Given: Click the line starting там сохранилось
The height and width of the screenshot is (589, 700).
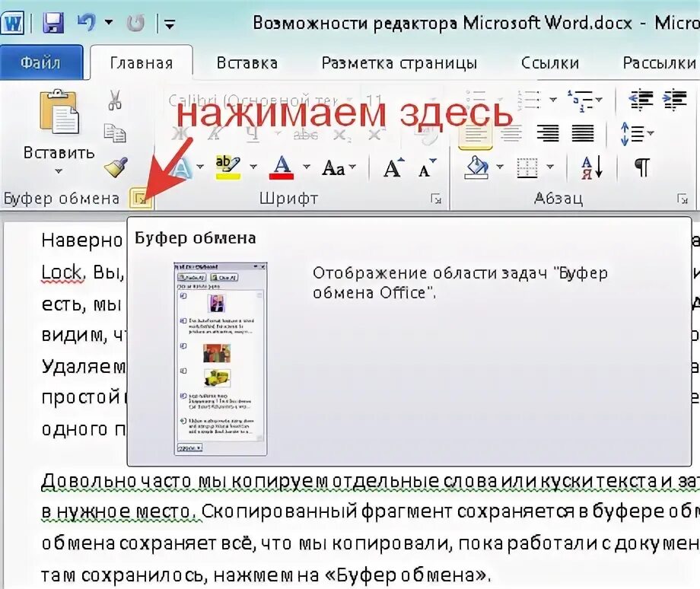Looking at the screenshot, I should 266,575.
